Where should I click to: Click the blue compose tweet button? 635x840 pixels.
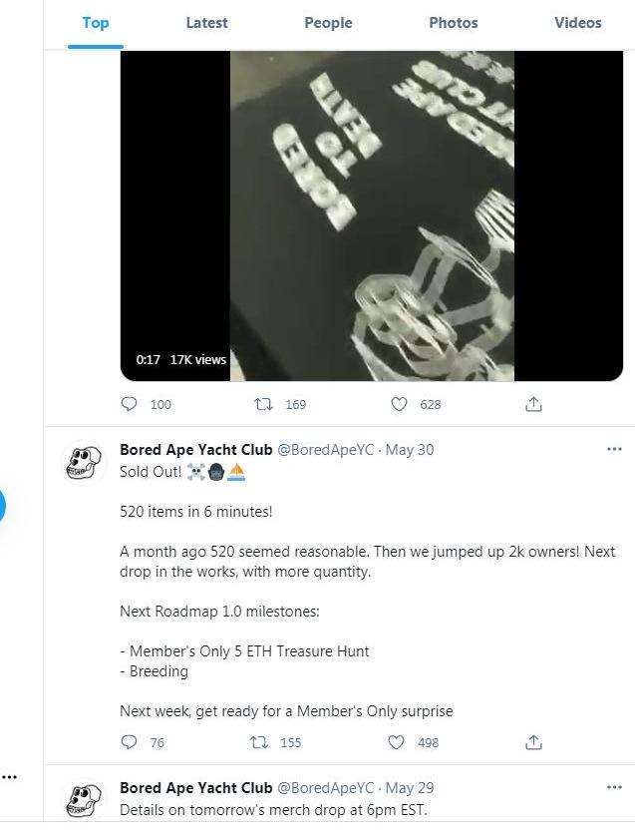2,506
